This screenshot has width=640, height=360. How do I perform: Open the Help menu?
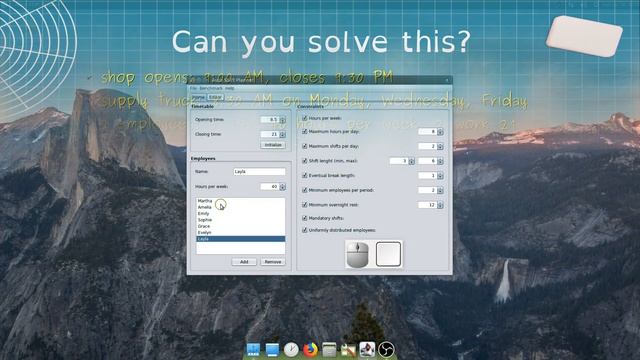(x=230, y=88)
